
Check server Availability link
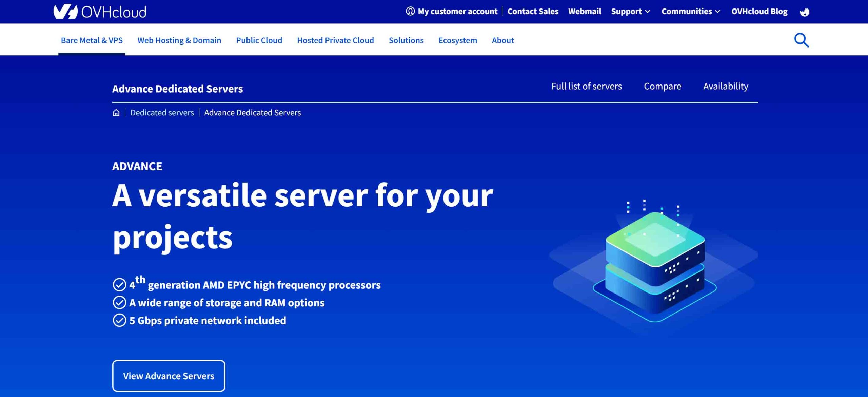pyautogui.click(x=726, y=86)
